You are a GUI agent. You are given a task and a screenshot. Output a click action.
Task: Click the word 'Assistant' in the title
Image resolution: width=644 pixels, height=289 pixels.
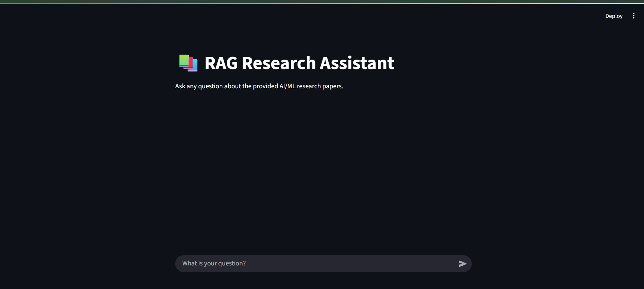[x=357, y=63]
